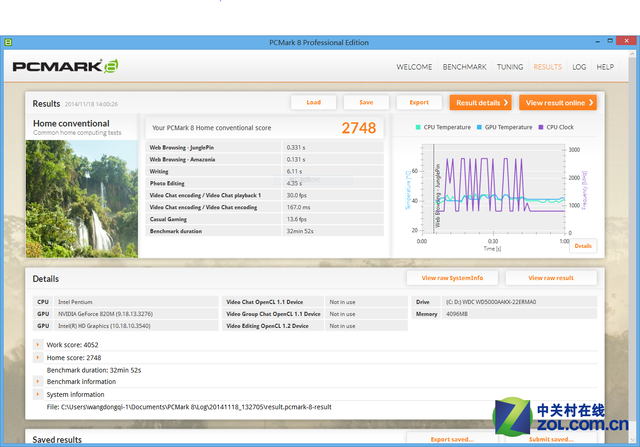Click the 167.0 ms encoding value

298,207
